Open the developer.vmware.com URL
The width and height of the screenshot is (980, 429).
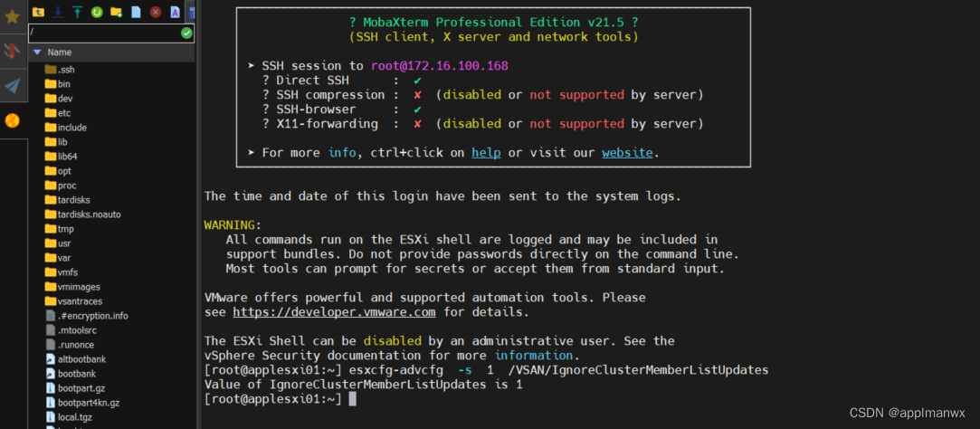point(335,312)
